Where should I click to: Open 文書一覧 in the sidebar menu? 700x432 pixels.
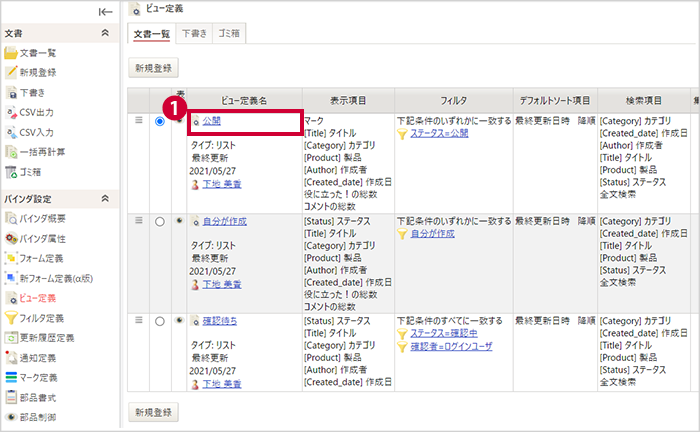click(38, 53)
